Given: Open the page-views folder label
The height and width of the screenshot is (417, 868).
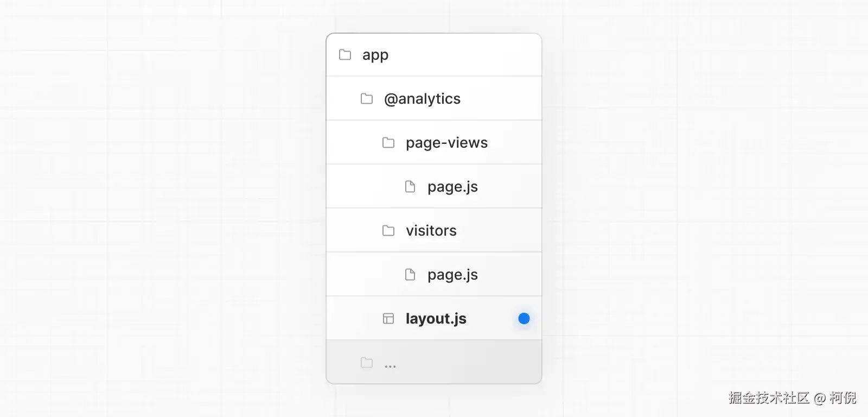Looking at the screenshot, I should tap(446, 143).
